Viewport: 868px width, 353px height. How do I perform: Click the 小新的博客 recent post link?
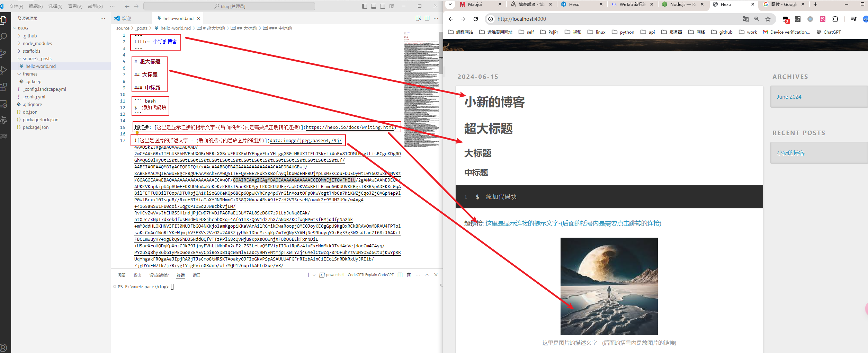pos(790,153)
